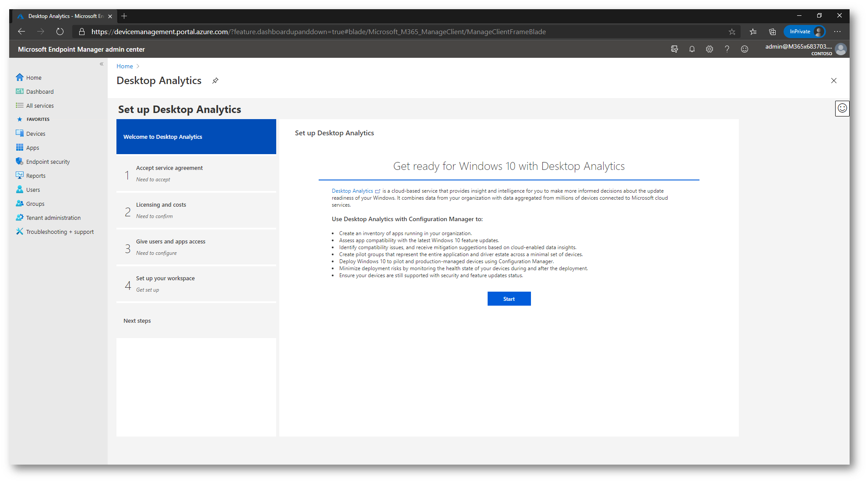Viewport: 868px width, 483px height.
Task: Open Troubleshooting + support
Action: [x=60, y=232]
